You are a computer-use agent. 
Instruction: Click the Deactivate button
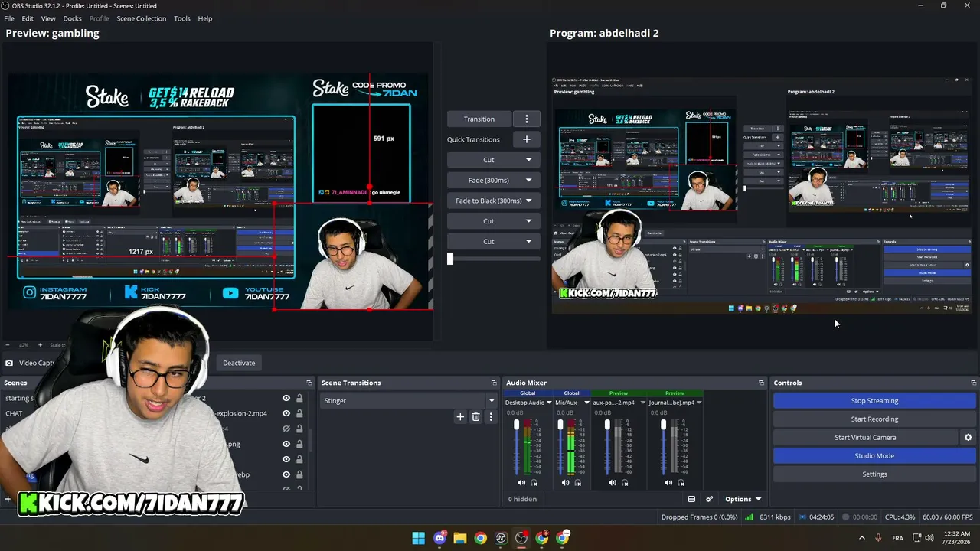pyautogui.click(x=239, y=363)
